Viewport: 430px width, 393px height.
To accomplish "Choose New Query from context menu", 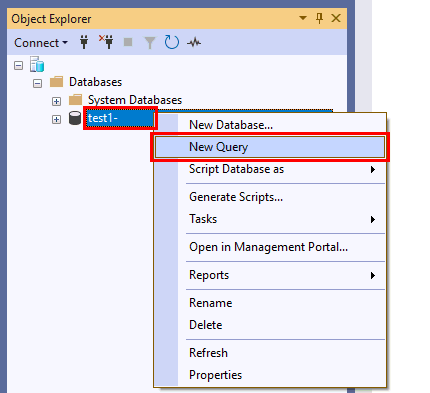I will (270, 147).
